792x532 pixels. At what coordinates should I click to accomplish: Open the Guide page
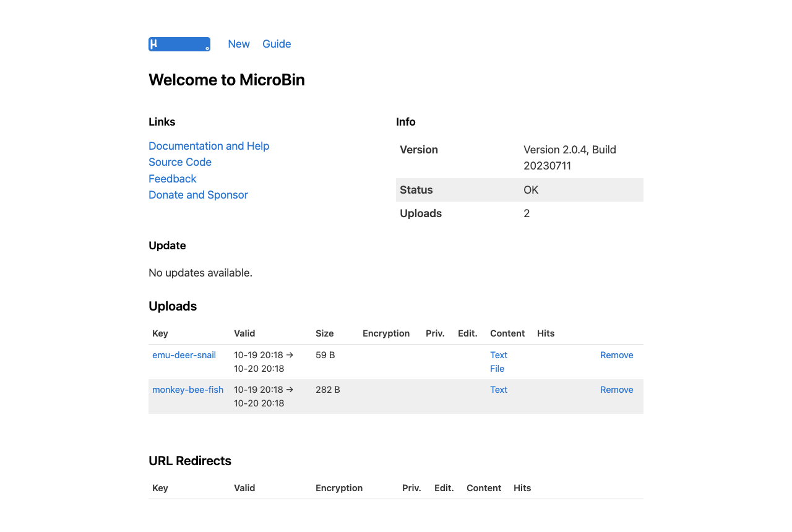[x=277, y=44]
